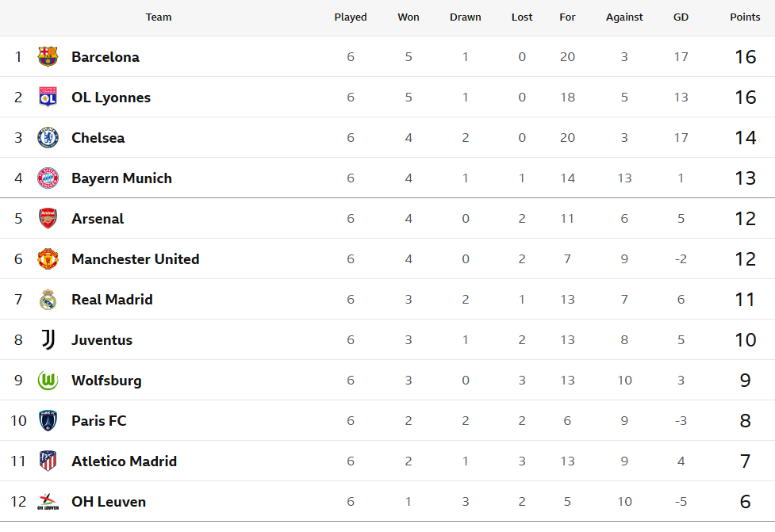Image resolution: width=775 pixels, height=532 pixels.
Task: Click the Manchester United crest
Action: 48,259
